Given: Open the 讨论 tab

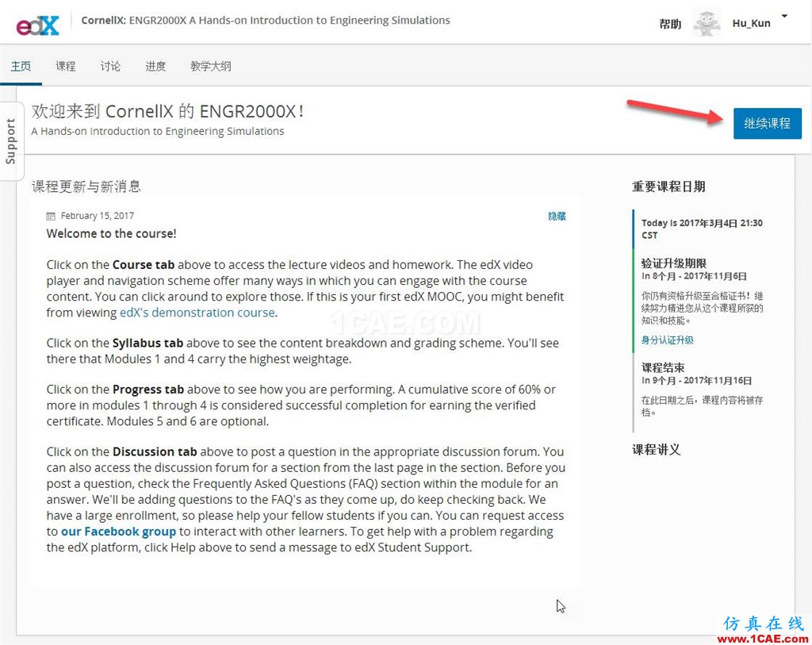Looking at the screenshot, I should [110, 67].
